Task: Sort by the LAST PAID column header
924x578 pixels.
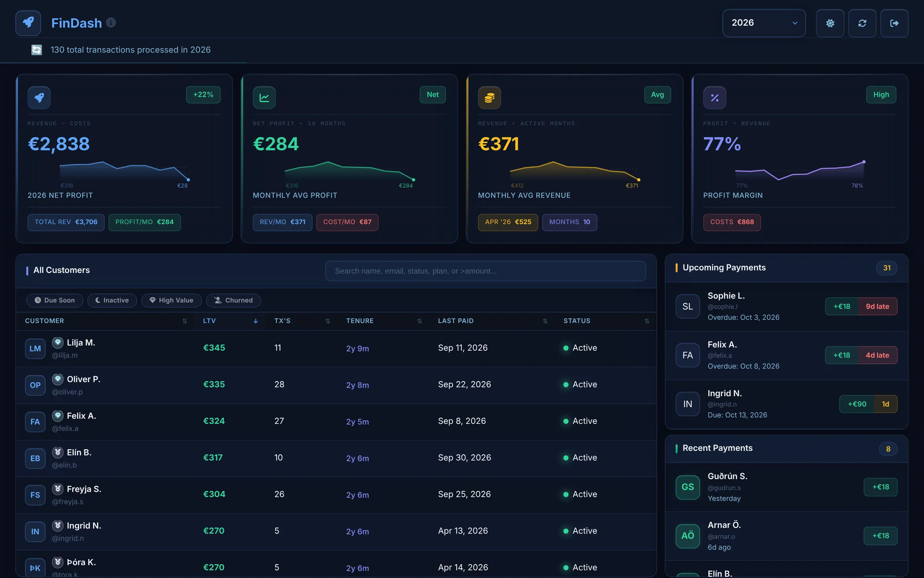Action: click(x=492, y=321)
